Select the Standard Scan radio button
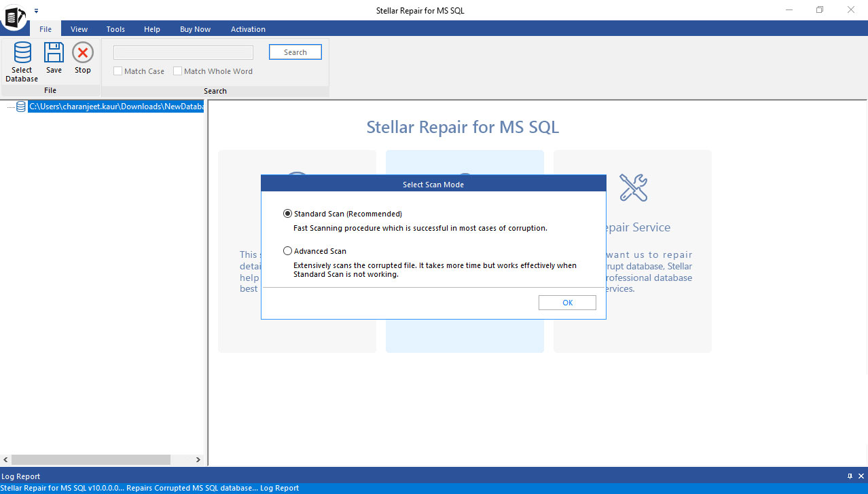This screenshot has height=494, width=868. [x=288, y=214]
